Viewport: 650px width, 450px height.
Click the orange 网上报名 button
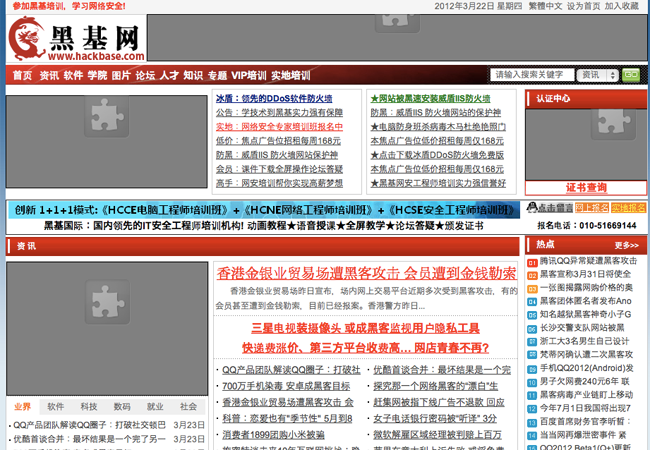tap(591, 208)
